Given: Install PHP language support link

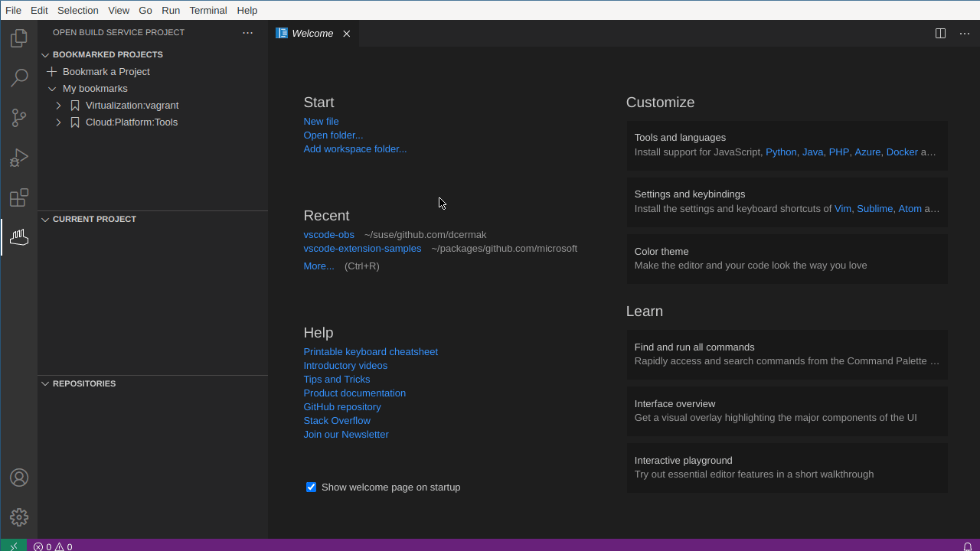Looking at the screenshot, I should tap(839, 152).
